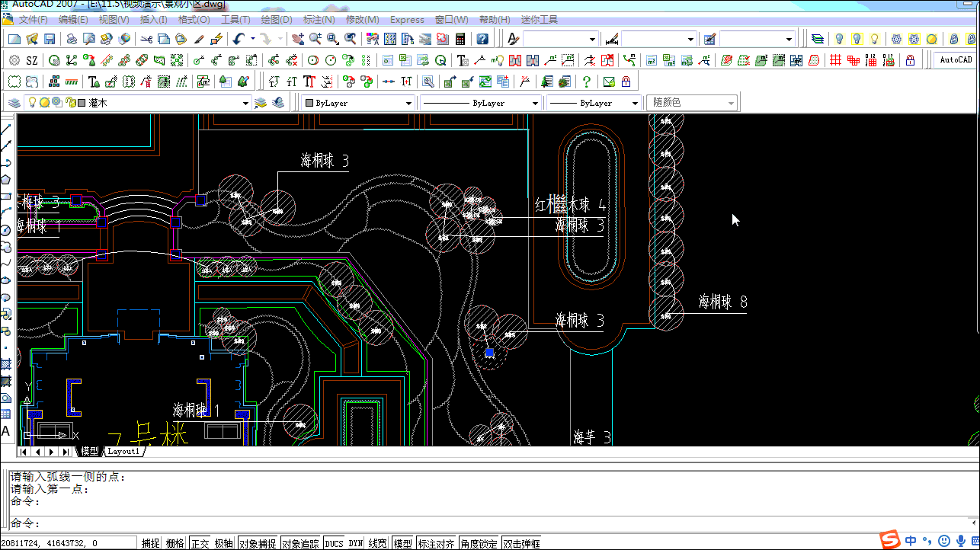Click the Print plotter icon
The height and width of the screenshot is (550, 980).
[x=71, y=39]
